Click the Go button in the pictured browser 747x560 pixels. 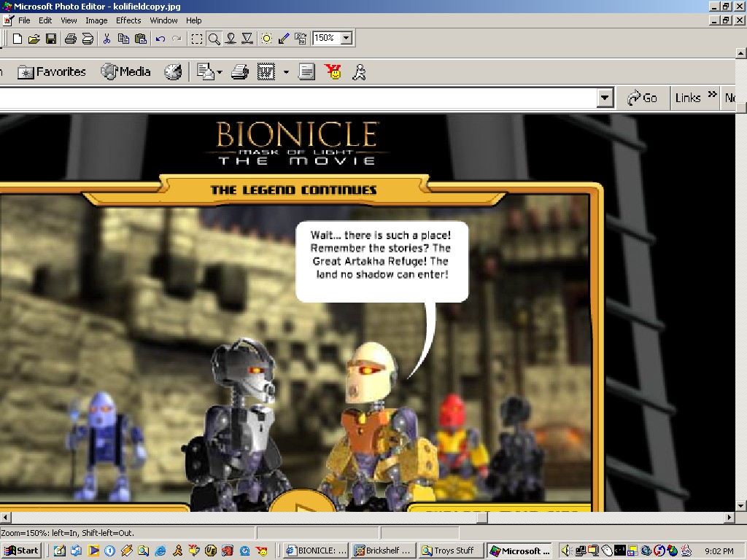(642, 98)
